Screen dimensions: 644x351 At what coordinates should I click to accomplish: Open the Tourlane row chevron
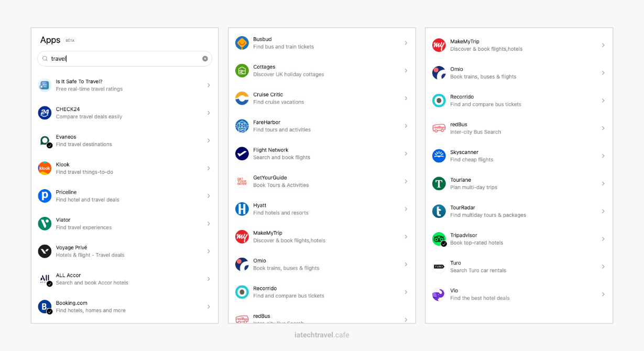click(x=603, y=183)
